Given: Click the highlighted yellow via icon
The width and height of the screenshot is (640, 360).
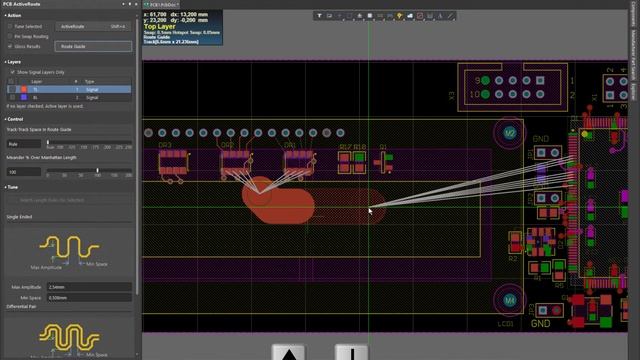Looking at the screenshot, I should [x=400, y=16].
